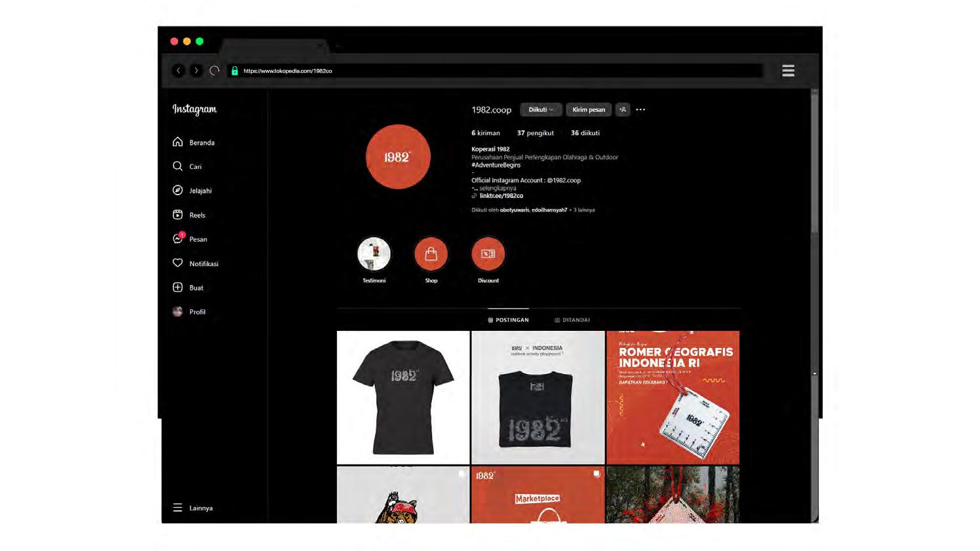The width and height of the screenshot is (980, 551).
Task: Open the Discount story highlight
Action: coord(488,254)
